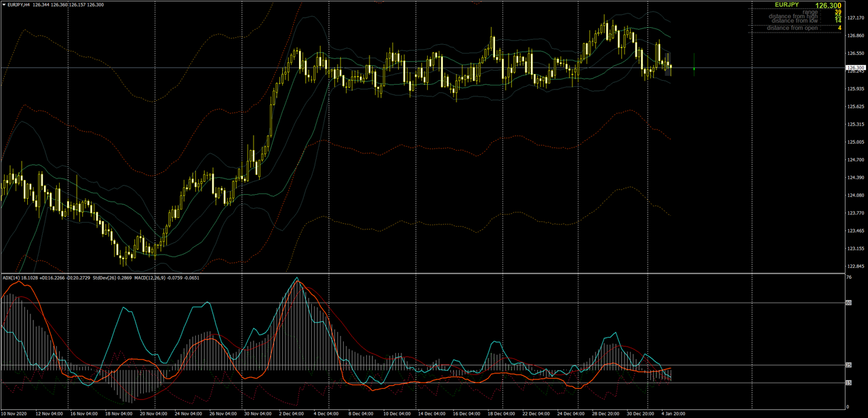
Task: Click the 28 Dec 20:00 time axis label
Action: (x=606, y=413)
